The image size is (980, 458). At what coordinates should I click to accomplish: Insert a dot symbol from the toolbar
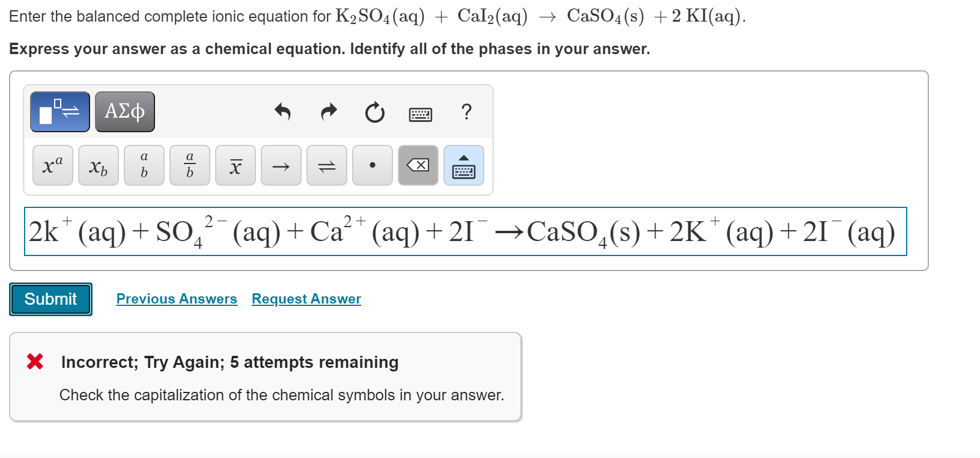click(x=372, y=165)
